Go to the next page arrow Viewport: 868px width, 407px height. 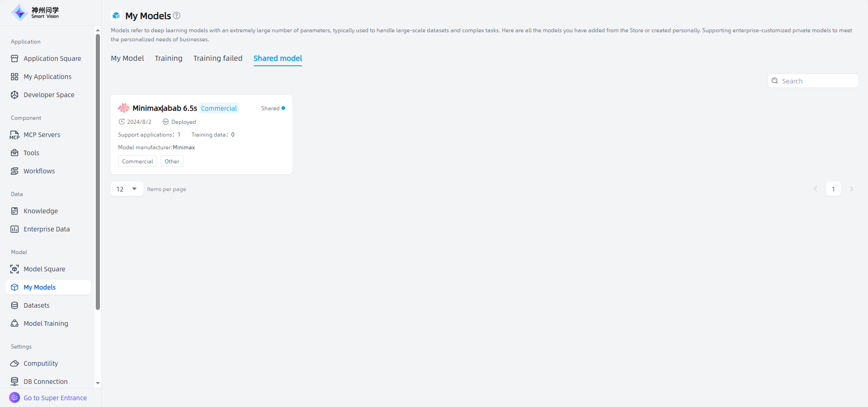click(x=851, y=189)
